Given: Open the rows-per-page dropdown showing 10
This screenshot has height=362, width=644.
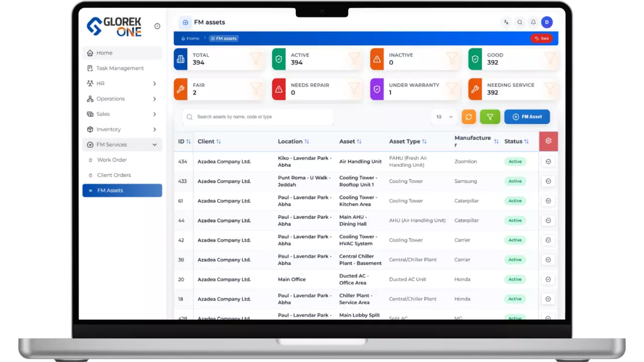Looking at the screenshot, I should click(x=444, y=117).
